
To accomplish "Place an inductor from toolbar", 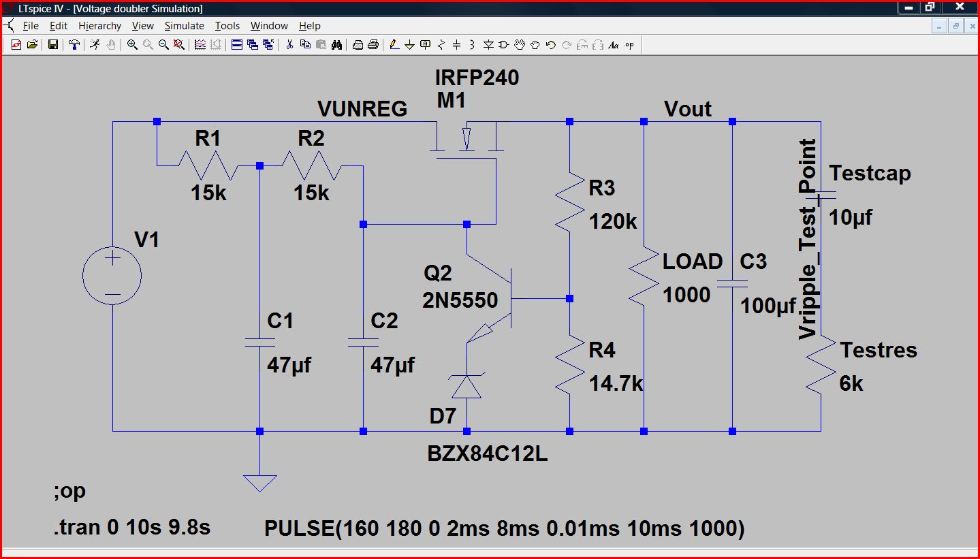I will click(x=472, y=45).
